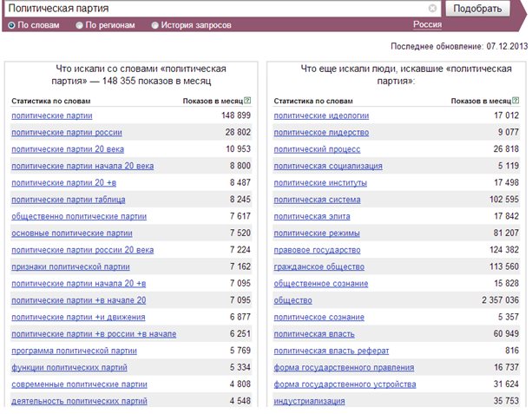Open link 'форма государственного правления'
This screenshot has width=532, height=414.
344,367
